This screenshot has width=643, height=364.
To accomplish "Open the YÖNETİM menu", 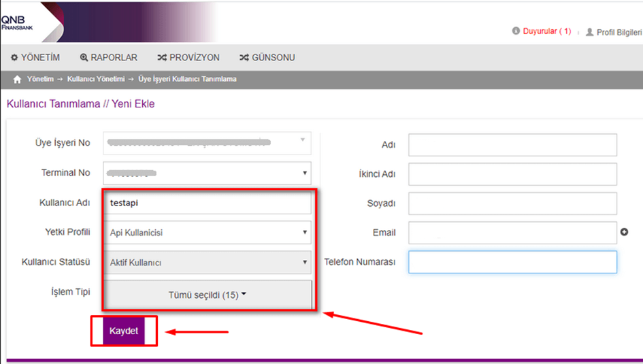I will tap(35, 58).
